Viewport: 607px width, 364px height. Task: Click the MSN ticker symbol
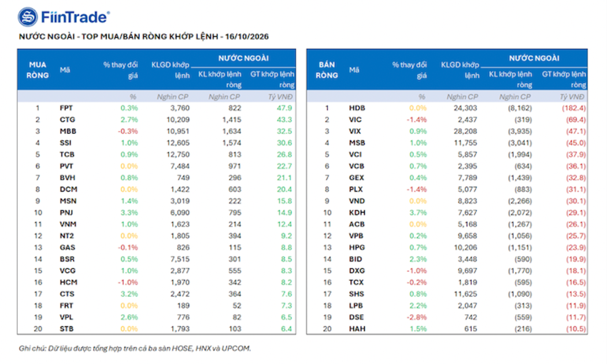point(68,200)
